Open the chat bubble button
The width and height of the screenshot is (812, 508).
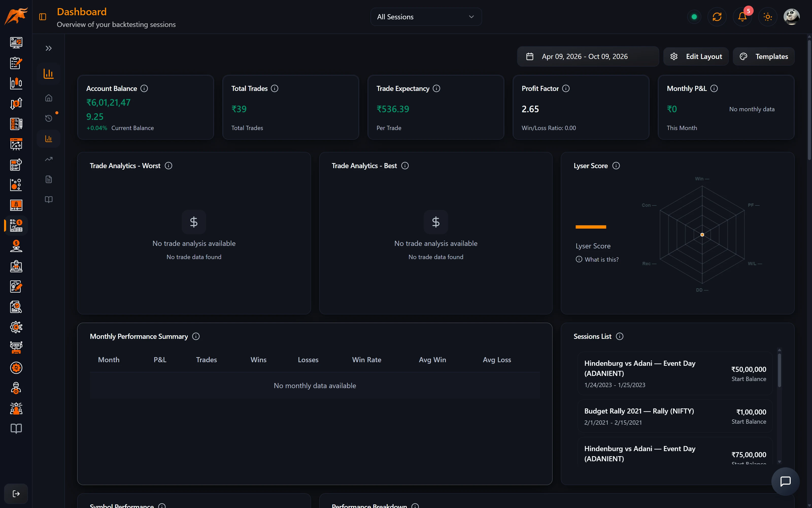[x=786, y=482]
